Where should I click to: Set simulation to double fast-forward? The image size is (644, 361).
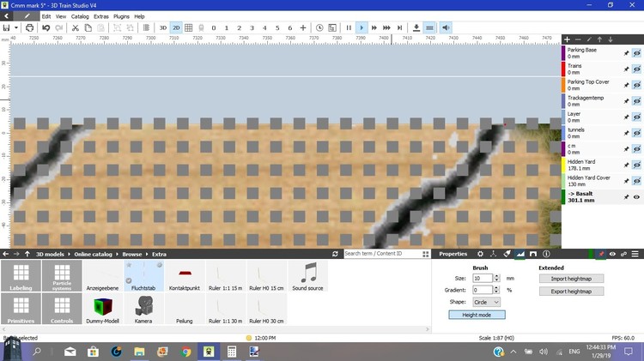[x=374, y=28]
